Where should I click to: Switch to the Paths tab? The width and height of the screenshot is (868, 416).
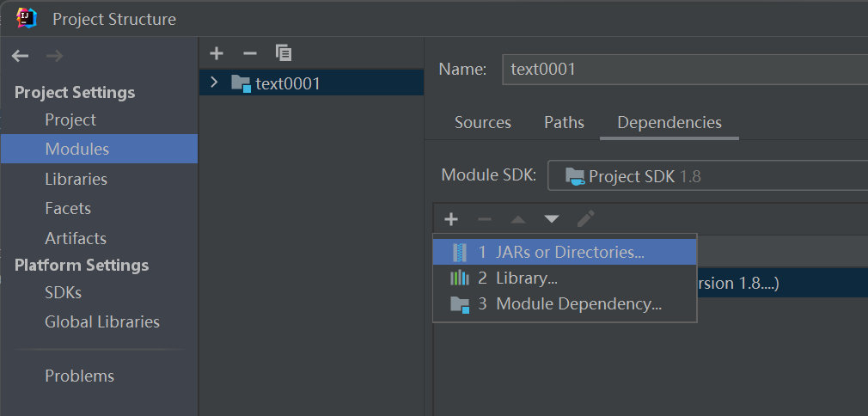564,122
